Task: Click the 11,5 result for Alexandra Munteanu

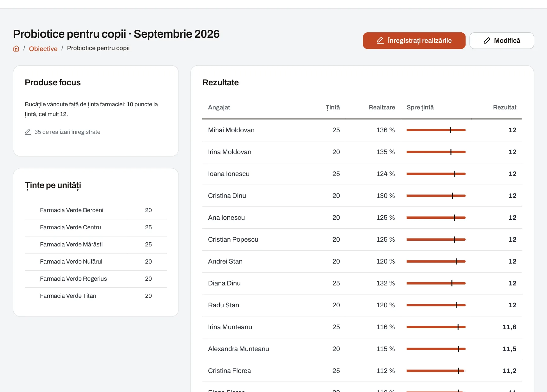Action: tap(509, 349)
